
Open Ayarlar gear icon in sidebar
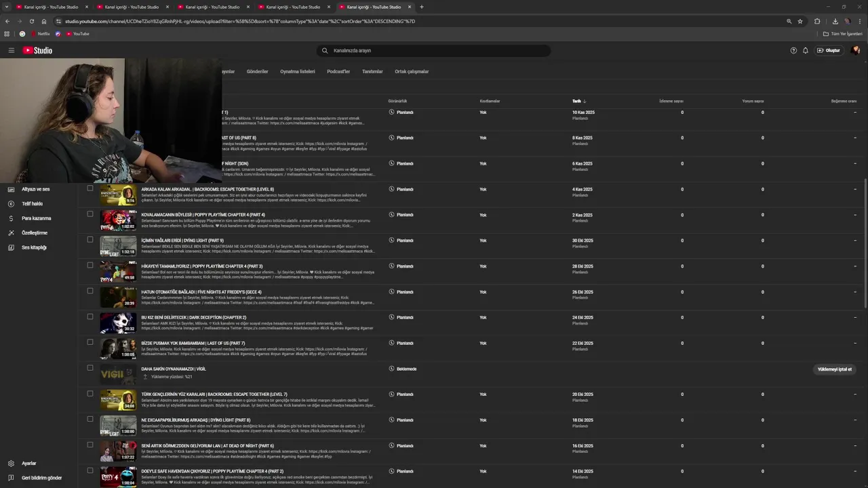tap(11, 464)
